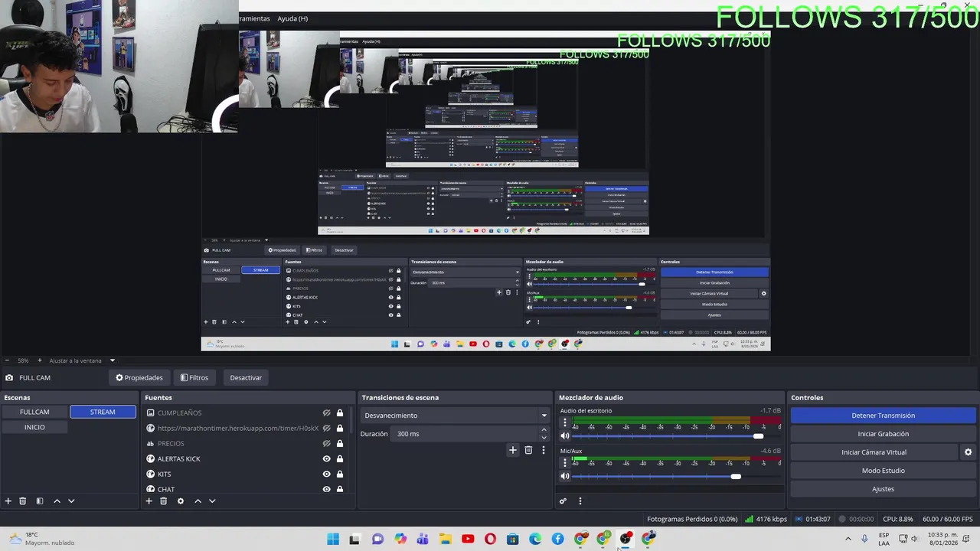This screenshot has width=980, height=551.
Task: Click Iniciar Grabación button
Action: pos(883,434)
